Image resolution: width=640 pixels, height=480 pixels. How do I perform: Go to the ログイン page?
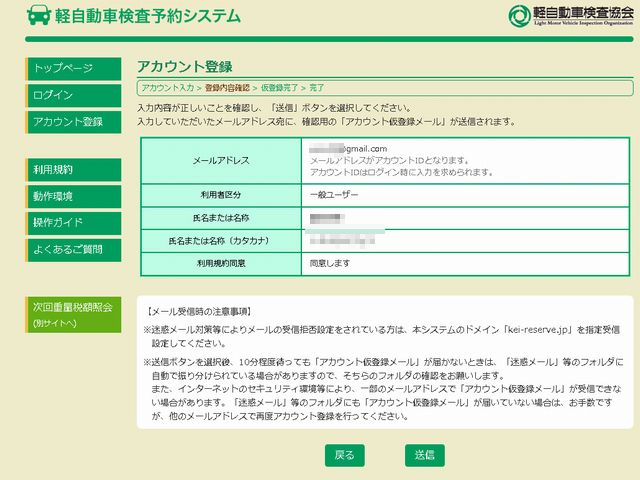click(x=73, y=95)
